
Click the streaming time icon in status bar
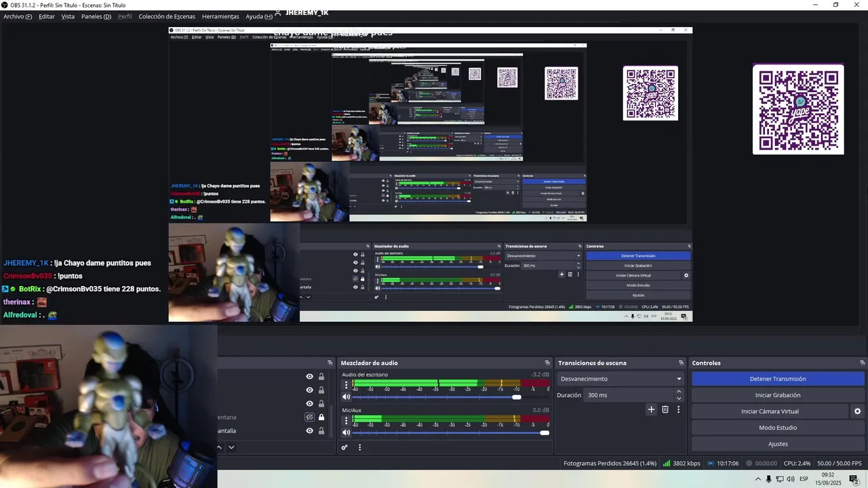710,464
